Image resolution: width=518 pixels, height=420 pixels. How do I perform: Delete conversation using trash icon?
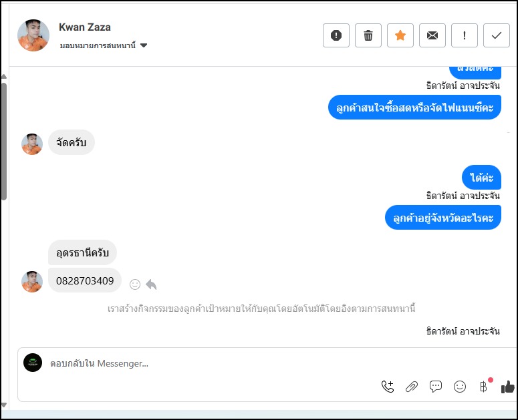coord(368,35)
